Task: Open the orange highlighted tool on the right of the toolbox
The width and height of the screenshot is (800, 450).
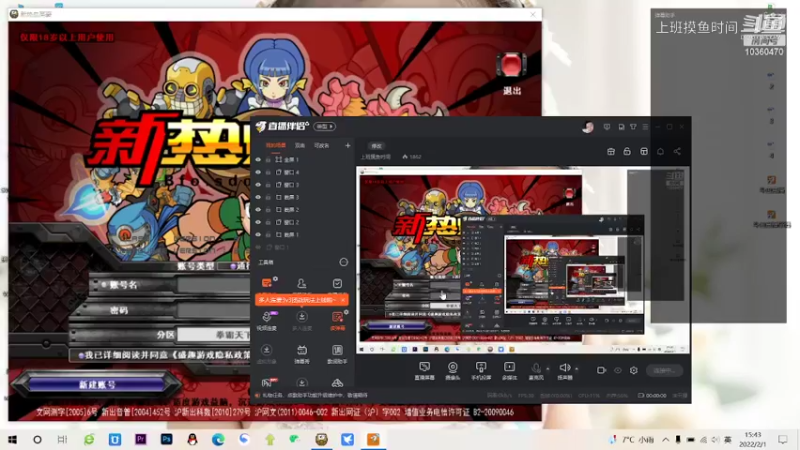Action: (x=337, y=321)
